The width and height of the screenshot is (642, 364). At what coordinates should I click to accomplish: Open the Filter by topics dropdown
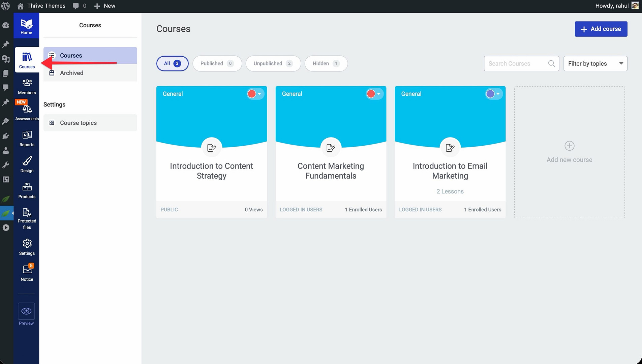(595, 63)
